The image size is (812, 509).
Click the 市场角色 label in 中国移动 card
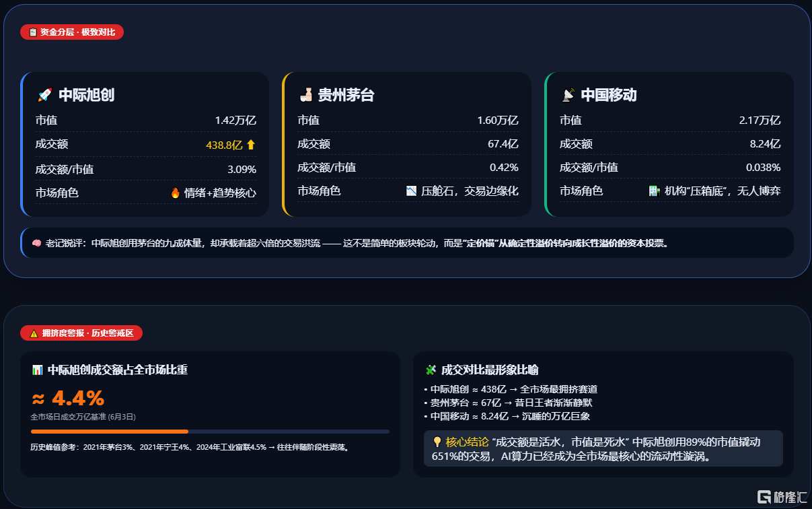tap(581, 191)
